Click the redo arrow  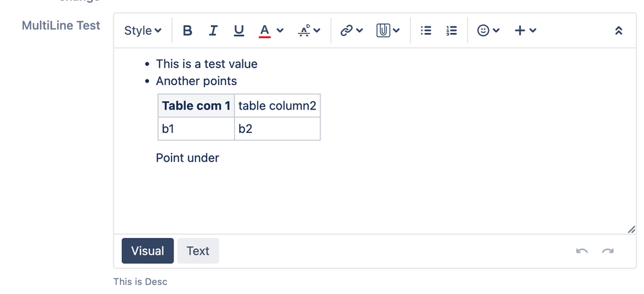pyautogui.click(x=608, y=251)
